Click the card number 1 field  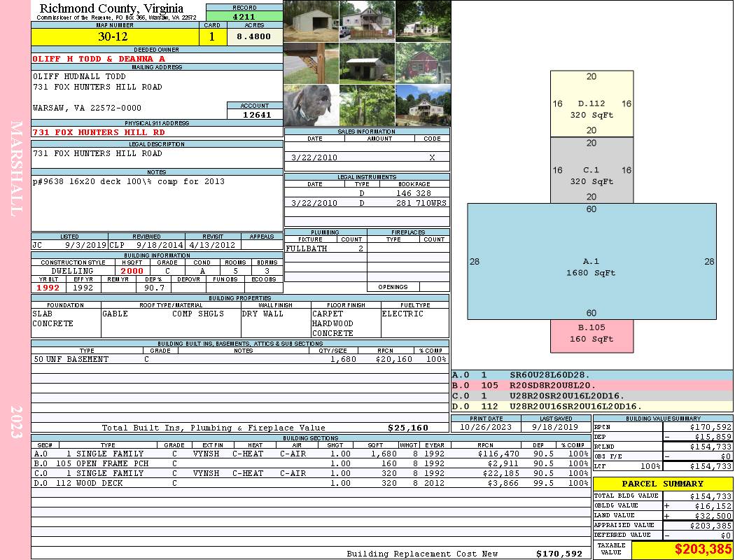point(212,36)
